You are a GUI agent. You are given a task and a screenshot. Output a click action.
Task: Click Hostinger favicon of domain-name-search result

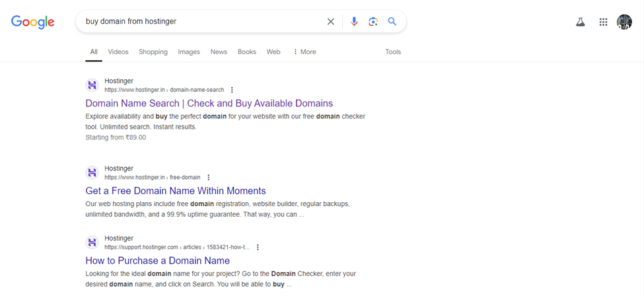[x=92, y=85]
